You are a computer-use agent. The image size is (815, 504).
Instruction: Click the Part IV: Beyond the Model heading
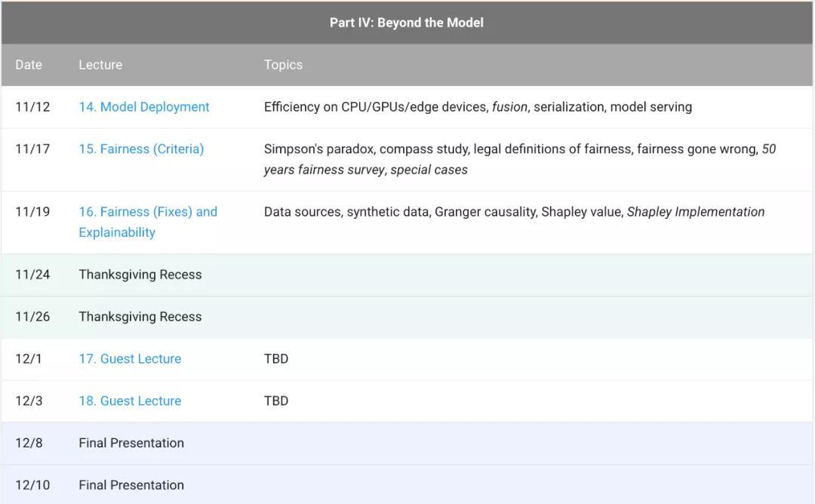407,23
